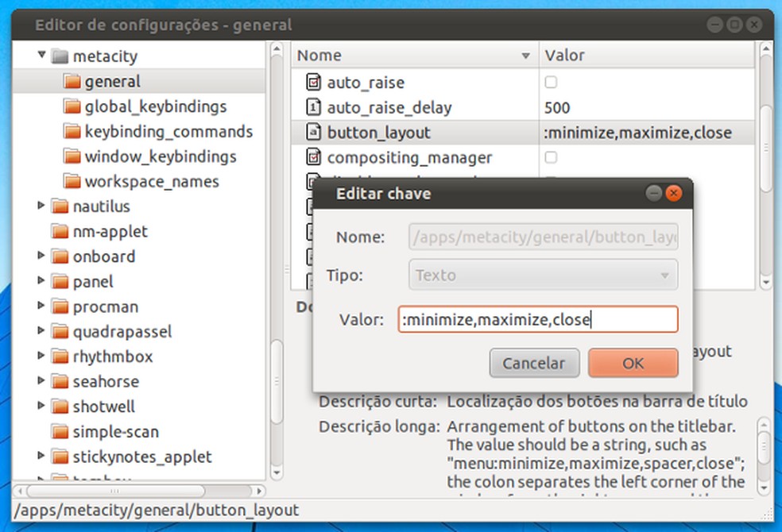
Task: Click the metacity folder icon
Action: (x=60, y=56)
